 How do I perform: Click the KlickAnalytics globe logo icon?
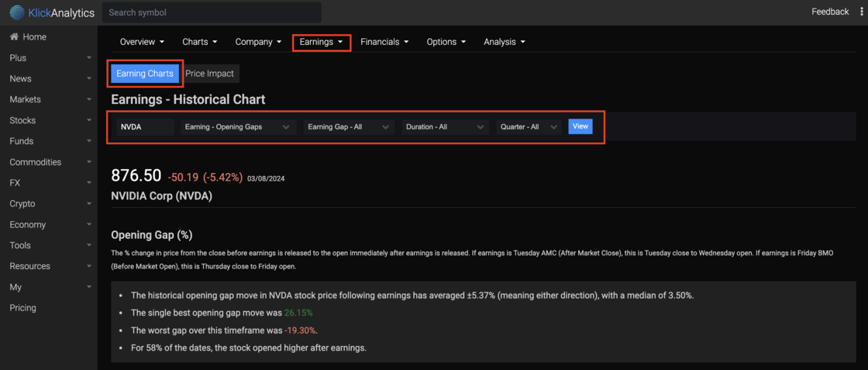[x=17, y=12]
